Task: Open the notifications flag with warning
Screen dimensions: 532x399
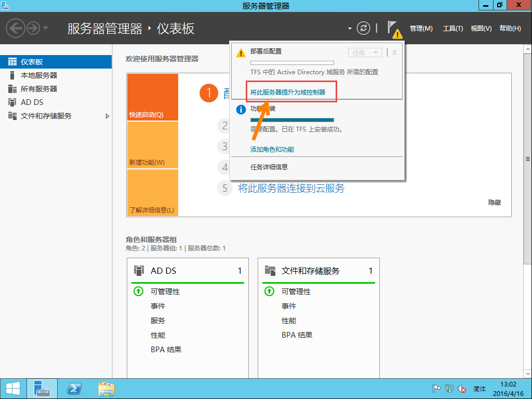Action: click(394, 29)
